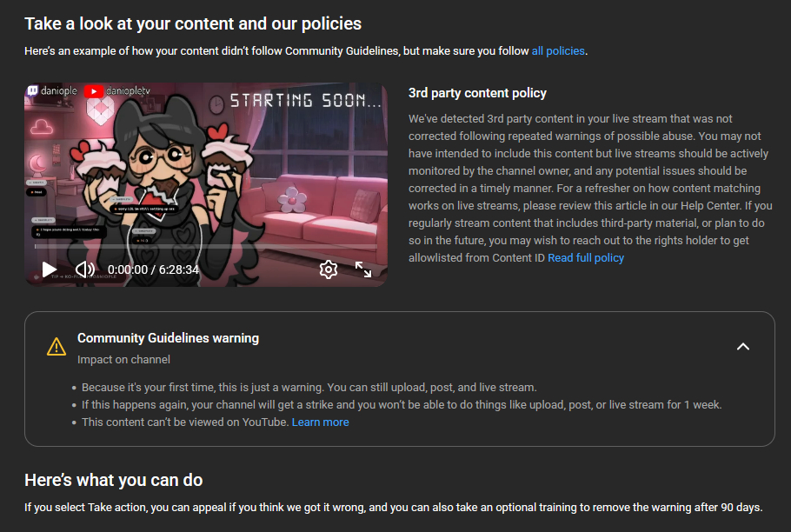
Task: Click the Twitch logo in the video overlay
Action: click(32, 90)
